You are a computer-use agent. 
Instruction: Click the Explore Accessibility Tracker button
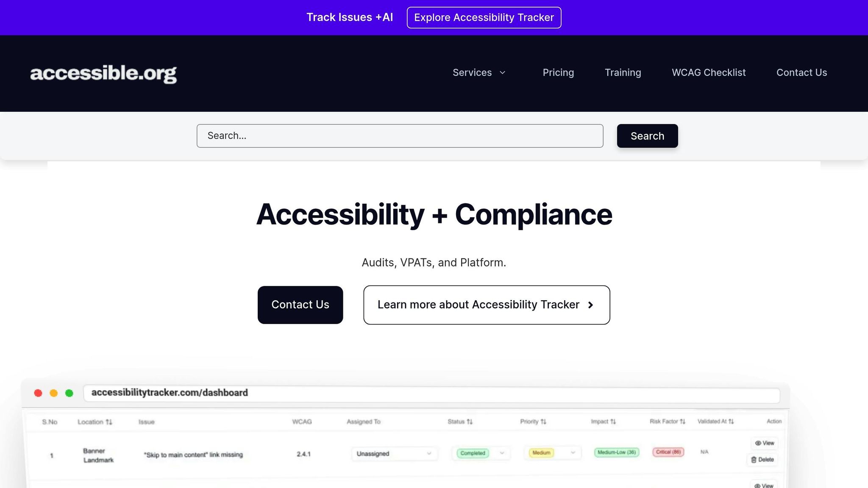click(484, 17)
